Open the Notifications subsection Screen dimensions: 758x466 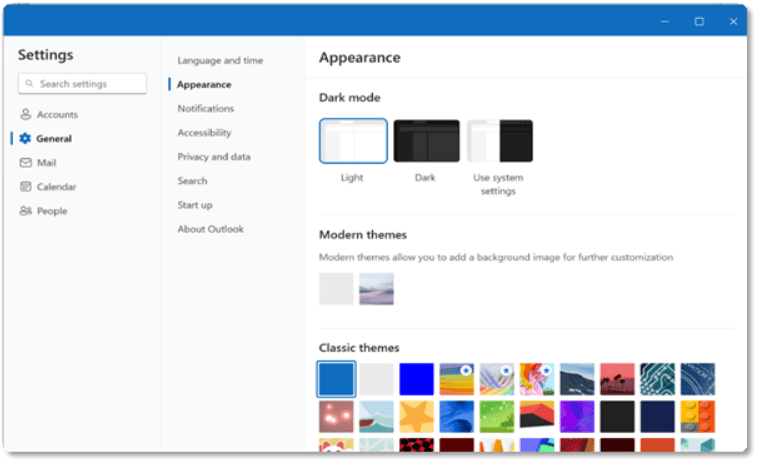pos(205,109)
